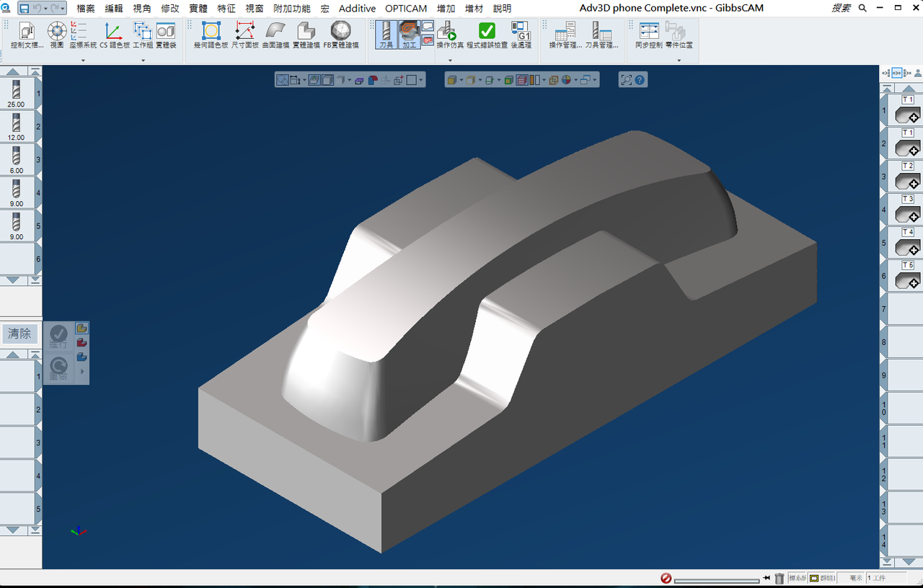923x588 pixels.
Task: Open the 同步控制 sync control icon
Action: pyautogui.click(x=649, y=35)
